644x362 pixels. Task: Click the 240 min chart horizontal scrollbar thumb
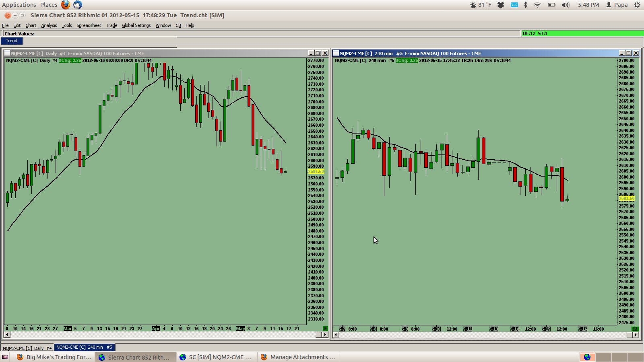click(629, 335)
